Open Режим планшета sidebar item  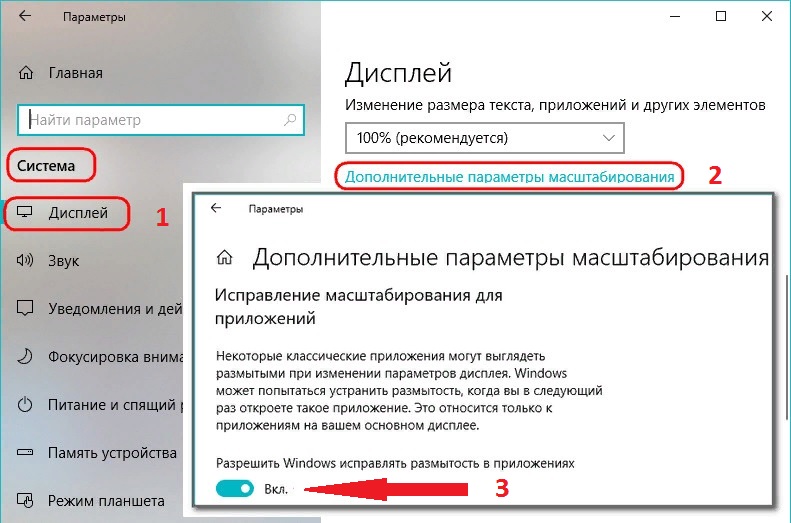point(106,501)
